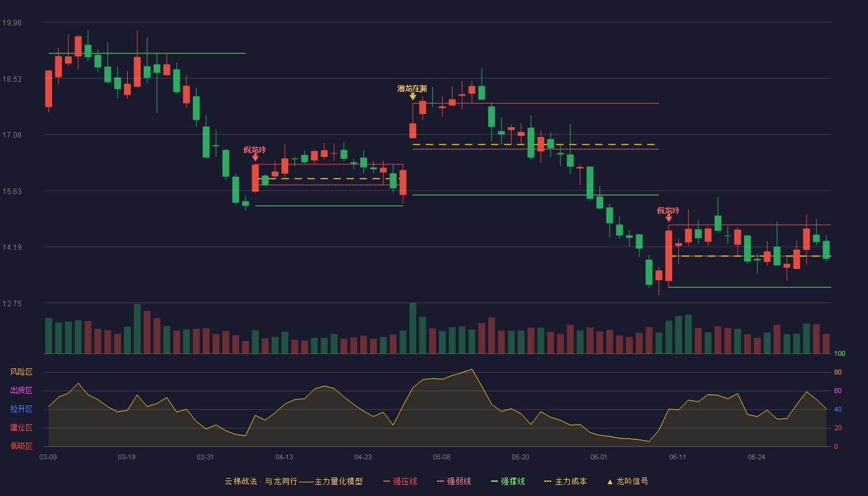The height and width of the screenshot is (496, 868).
Task: Click the tallest volume bar below 潜龙在渊
Action: [413, 328]
